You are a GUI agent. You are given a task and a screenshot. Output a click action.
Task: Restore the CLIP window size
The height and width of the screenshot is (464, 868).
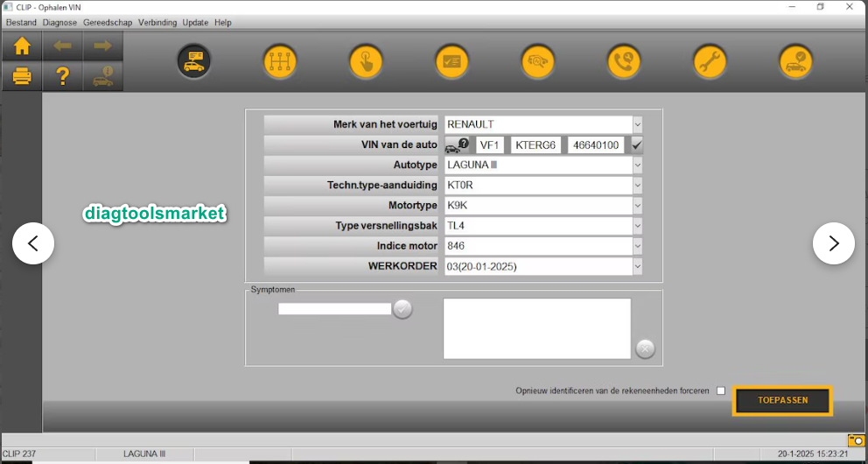[821, 7]
